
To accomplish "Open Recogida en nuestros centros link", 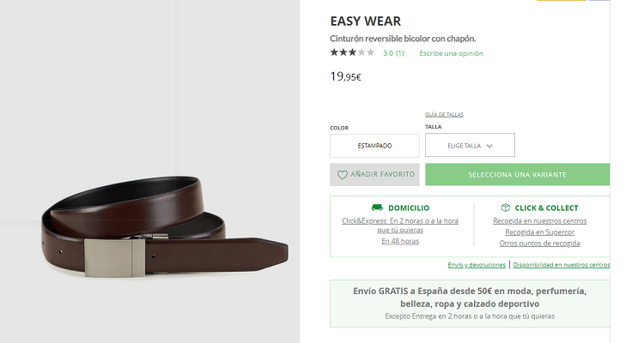I will [x=539, y=220].
